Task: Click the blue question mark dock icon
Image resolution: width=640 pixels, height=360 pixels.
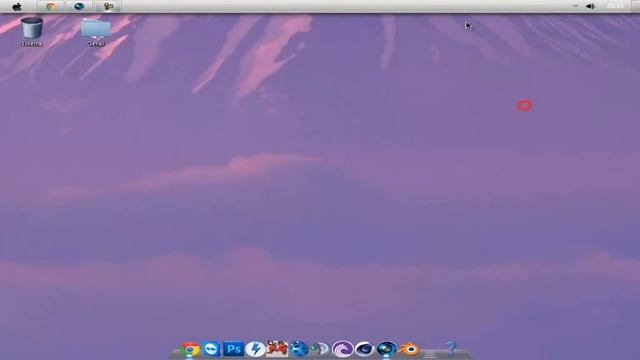Action: (451, 349)
